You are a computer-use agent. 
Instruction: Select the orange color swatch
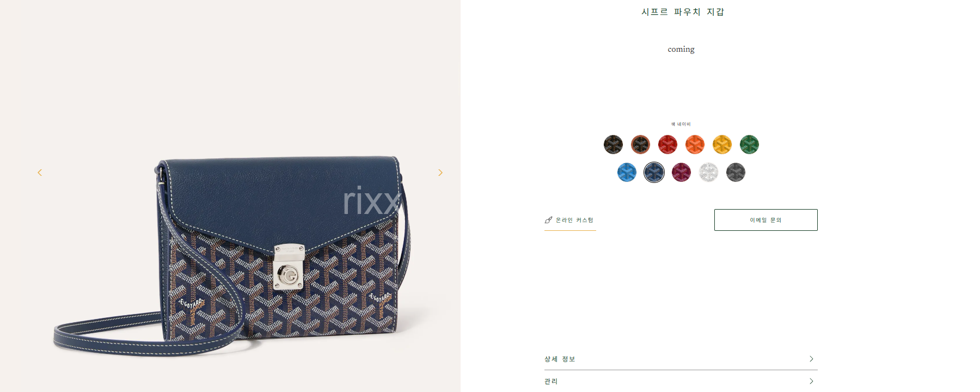tap(695, 145)
